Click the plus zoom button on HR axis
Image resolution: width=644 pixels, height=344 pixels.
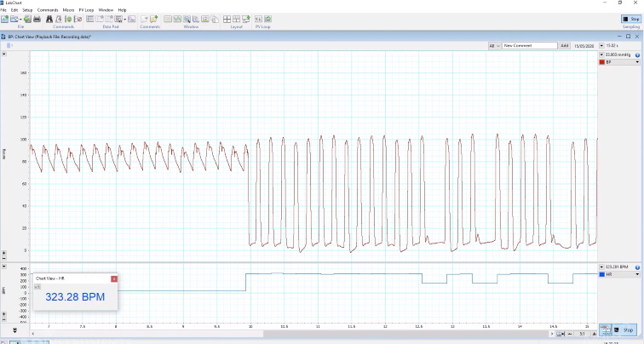coord(4,314)
